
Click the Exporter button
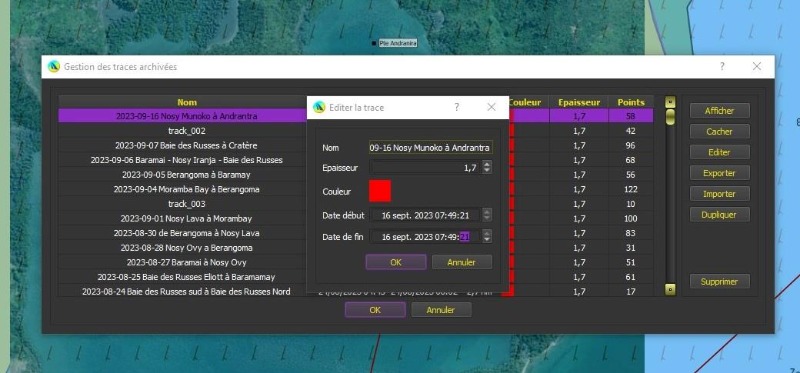(719, 173)
